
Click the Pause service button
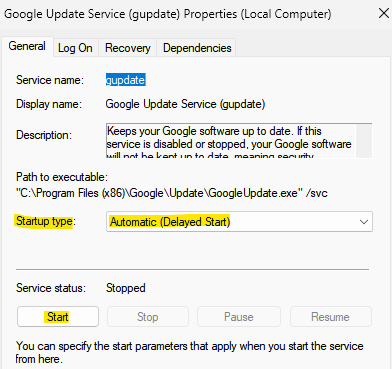tap(239, 317)
